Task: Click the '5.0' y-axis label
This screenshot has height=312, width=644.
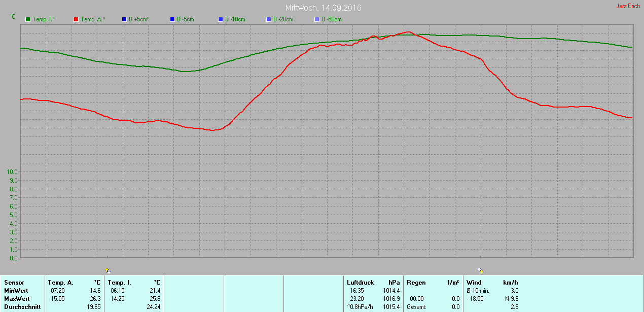Action: pyautogui.click(x=14, y=215)
